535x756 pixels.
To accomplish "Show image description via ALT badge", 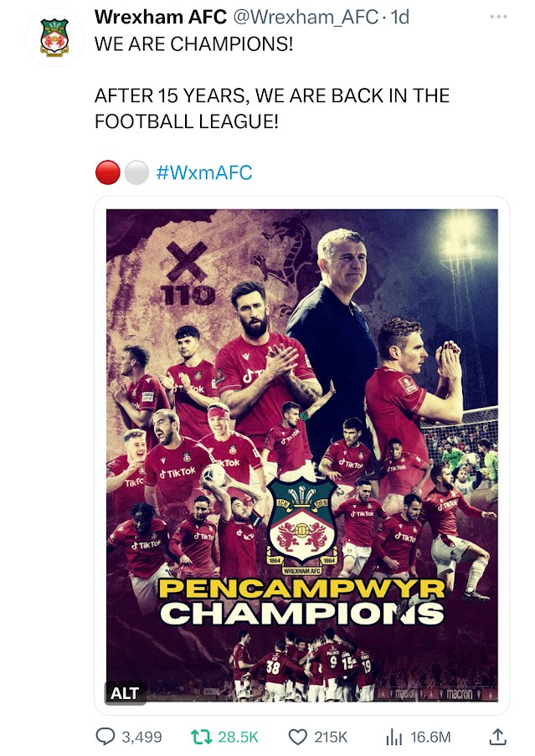I will click(125, 693).
